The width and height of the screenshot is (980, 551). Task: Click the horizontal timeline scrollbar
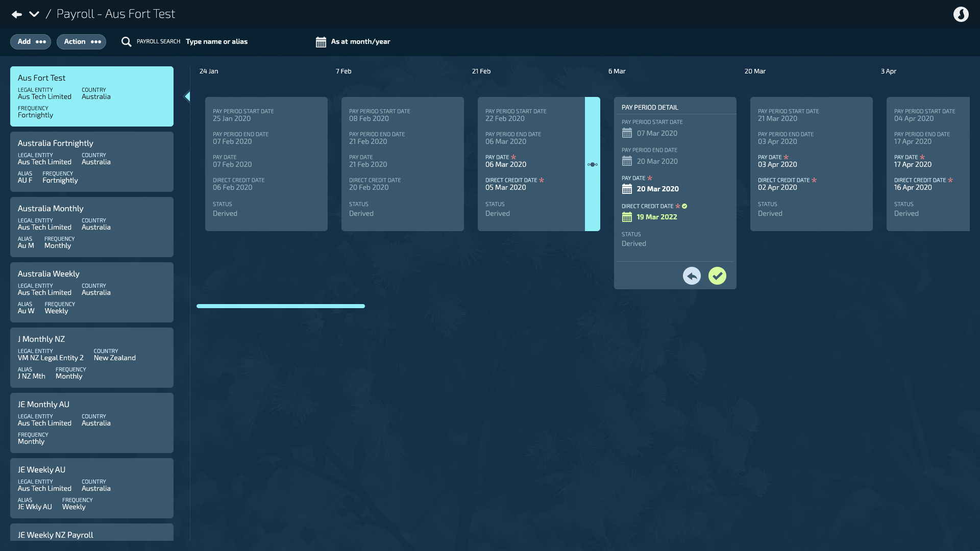(281, 306)
